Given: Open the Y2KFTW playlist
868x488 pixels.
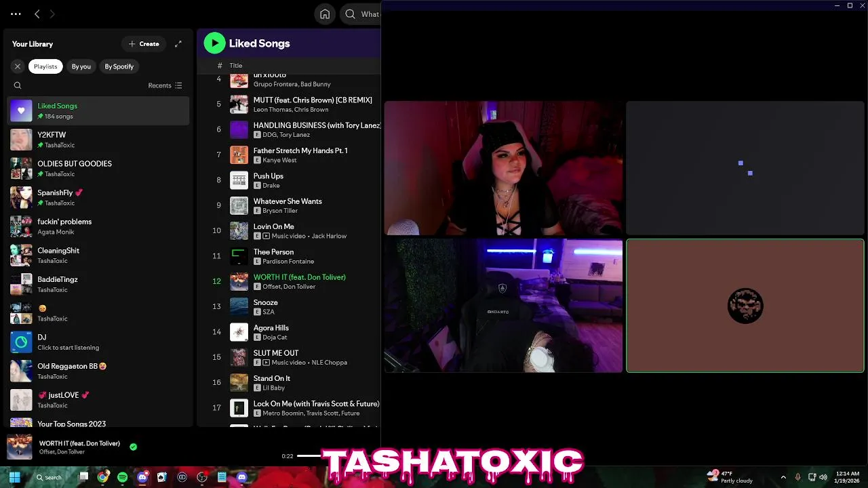Looking at the screenshot, I should click(x=98, y=140).
